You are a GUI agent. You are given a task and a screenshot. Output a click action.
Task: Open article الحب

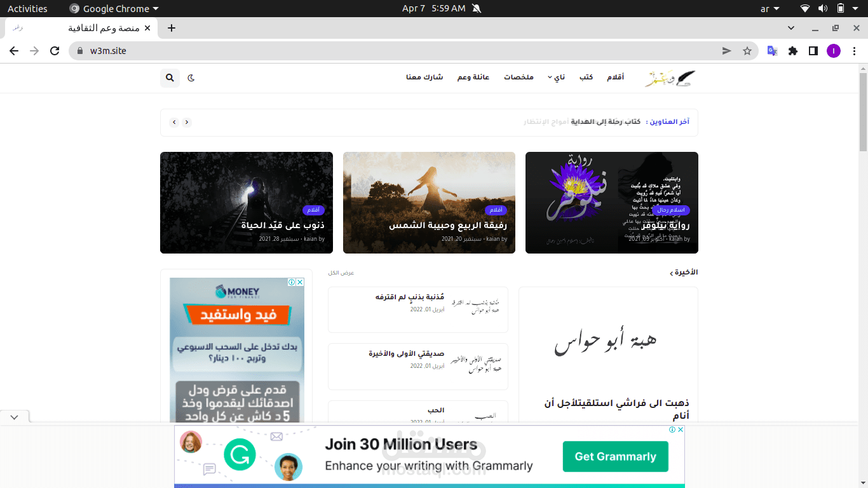click(437, 410)
